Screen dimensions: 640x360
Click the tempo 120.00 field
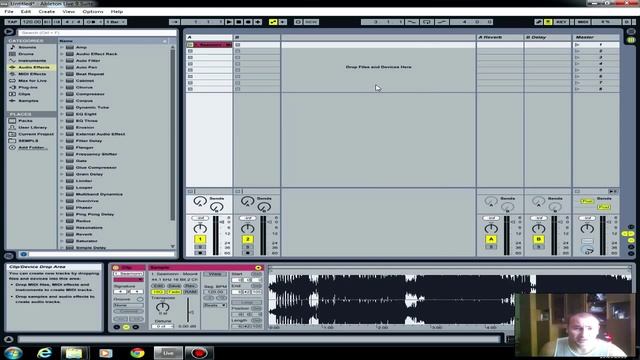[x=31, y=22]
